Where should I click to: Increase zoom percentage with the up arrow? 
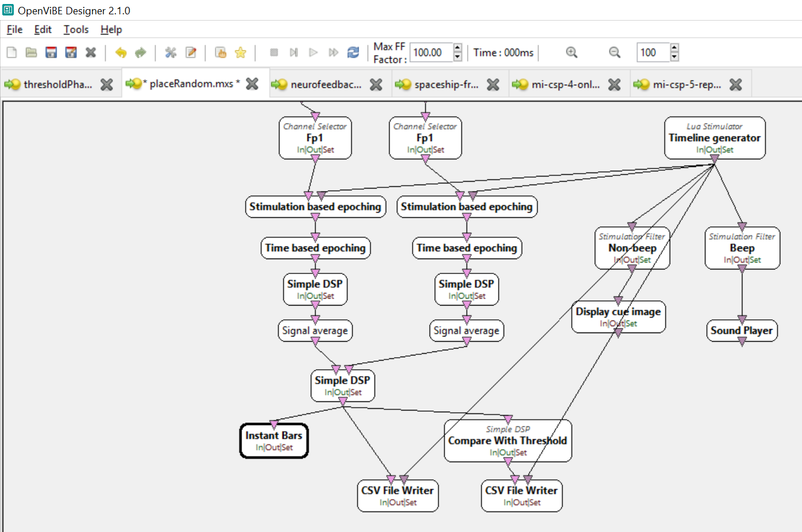[x=675, y=48]
